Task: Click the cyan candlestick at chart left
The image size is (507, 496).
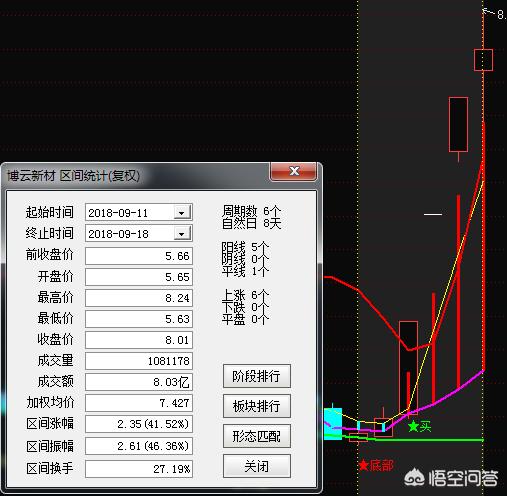Action: [333, 423]
